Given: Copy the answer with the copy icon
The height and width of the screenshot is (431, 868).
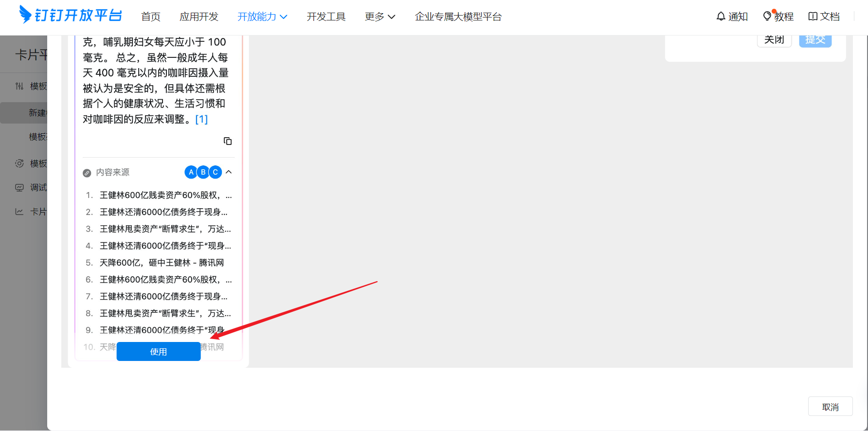Looking at the screenshot, I should pos(228,141).
